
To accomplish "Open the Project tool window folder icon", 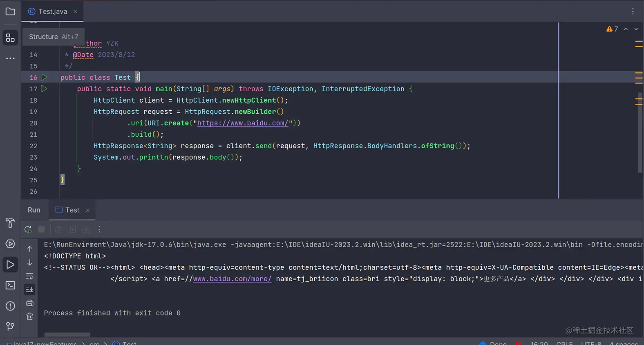I will coord(10,11).
